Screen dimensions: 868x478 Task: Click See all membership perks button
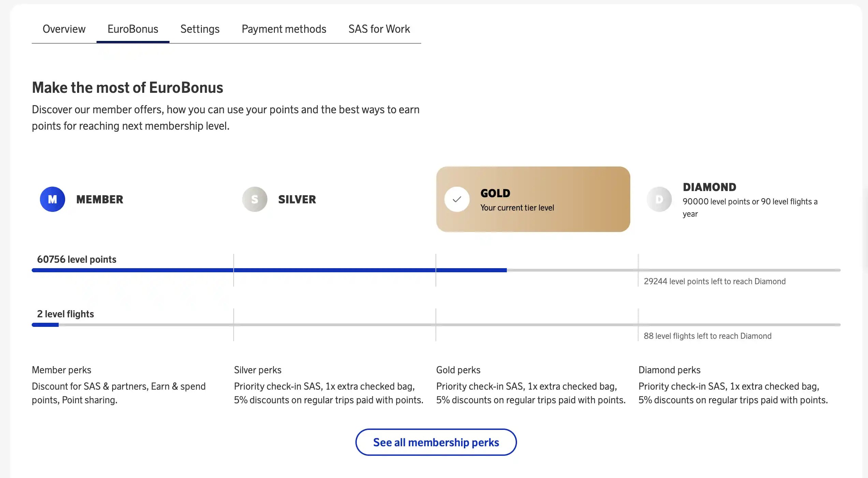coord(436,442)
